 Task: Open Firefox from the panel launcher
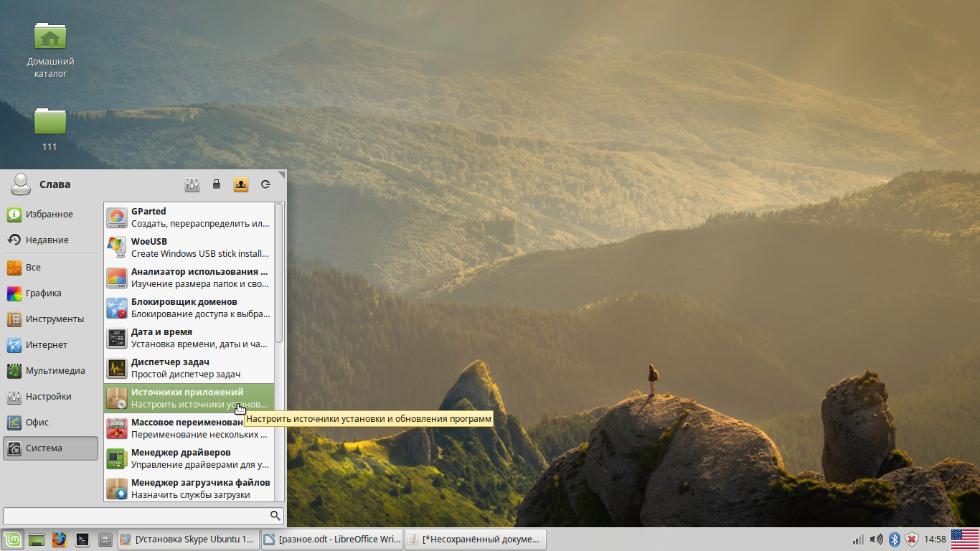[x=60, y=540]
